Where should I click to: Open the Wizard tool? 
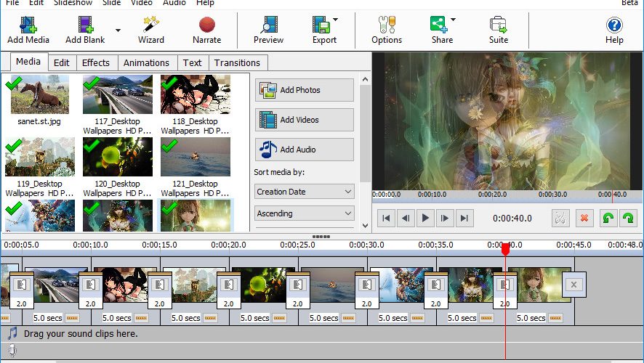(150, 30)
